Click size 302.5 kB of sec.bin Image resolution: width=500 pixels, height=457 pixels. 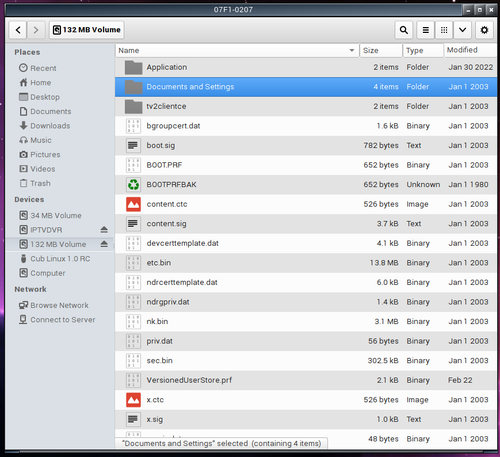[383, 361]
